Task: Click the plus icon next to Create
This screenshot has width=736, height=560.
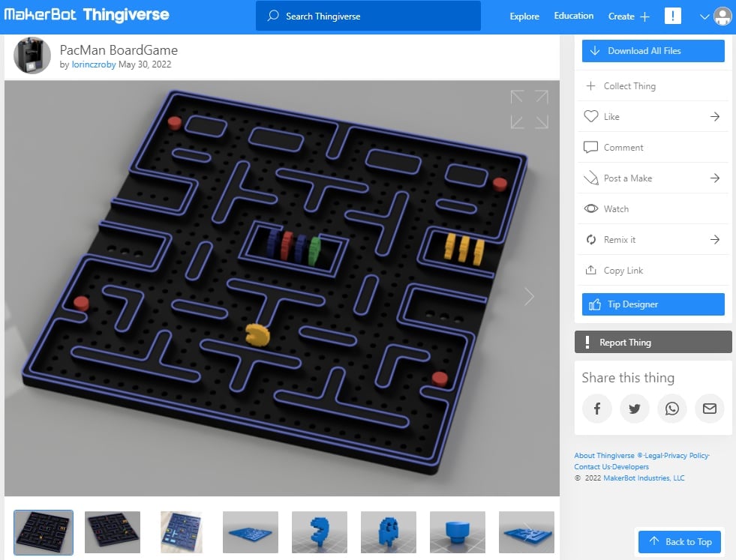Action: [x=645, y=16]
